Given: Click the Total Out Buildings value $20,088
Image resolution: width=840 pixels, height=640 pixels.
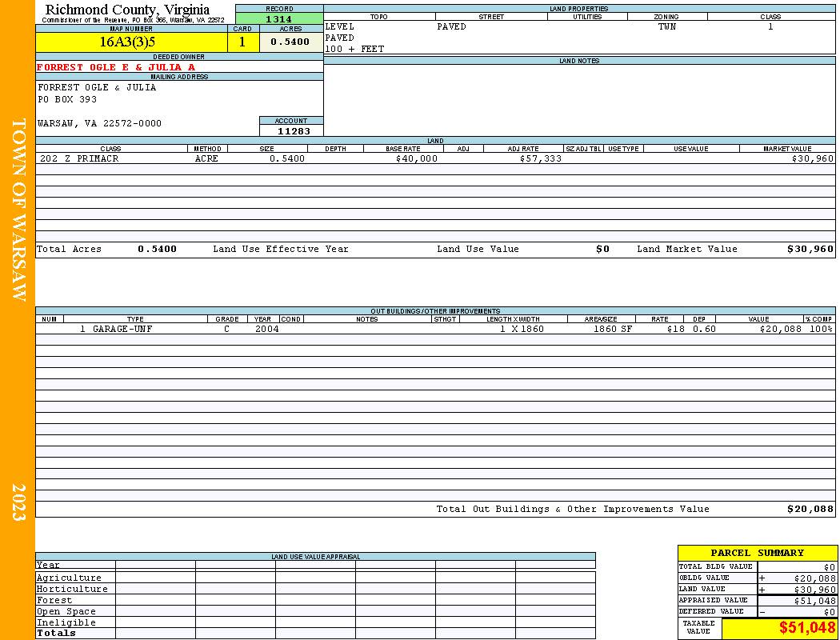Looking at the screenshot, I should (810, 510).
